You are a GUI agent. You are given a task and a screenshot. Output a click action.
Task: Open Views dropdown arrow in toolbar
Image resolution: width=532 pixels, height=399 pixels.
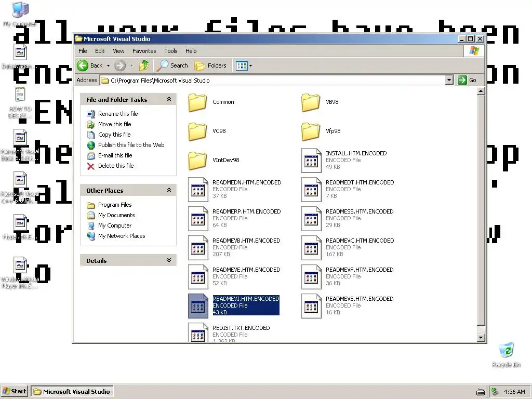click(x=251, y=65)
